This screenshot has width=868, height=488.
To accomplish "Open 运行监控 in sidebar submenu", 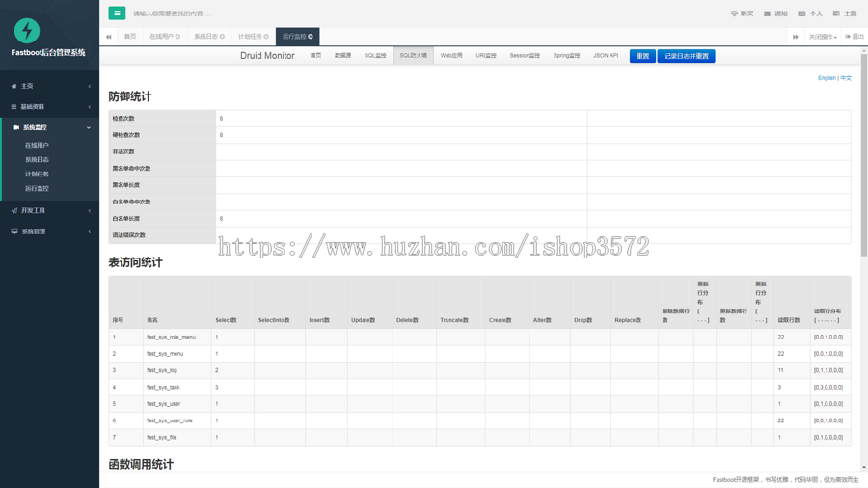I will (x=37, y=188).
